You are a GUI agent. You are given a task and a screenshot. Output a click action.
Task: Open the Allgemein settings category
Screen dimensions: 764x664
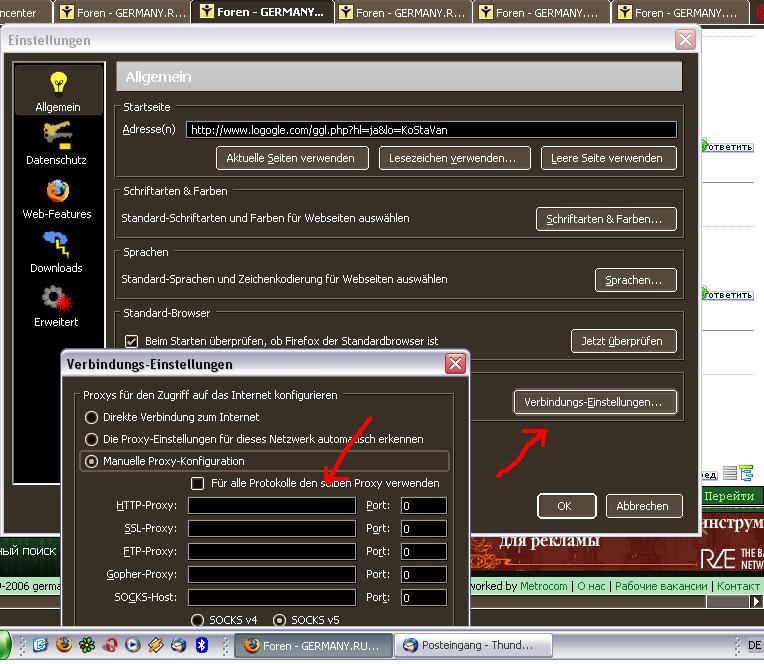57,91
